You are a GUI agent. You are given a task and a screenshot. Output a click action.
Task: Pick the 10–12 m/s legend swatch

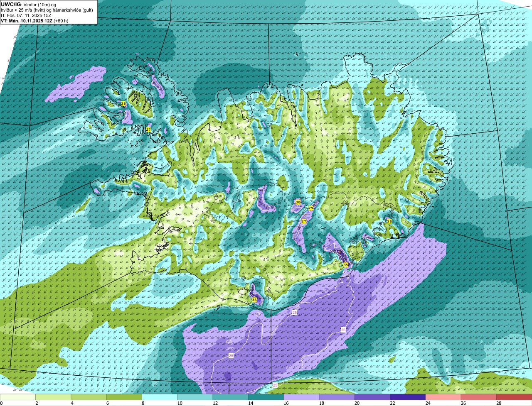195,397
